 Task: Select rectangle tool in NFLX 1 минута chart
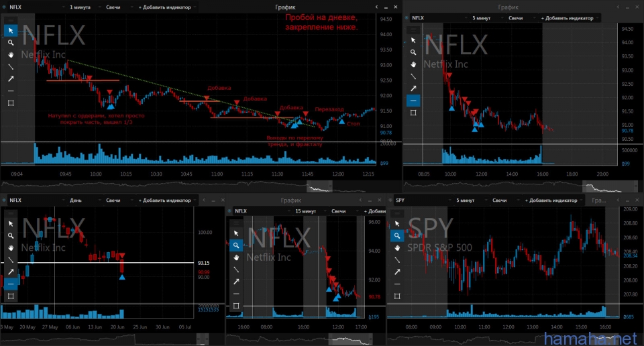[x=11, y=103]
